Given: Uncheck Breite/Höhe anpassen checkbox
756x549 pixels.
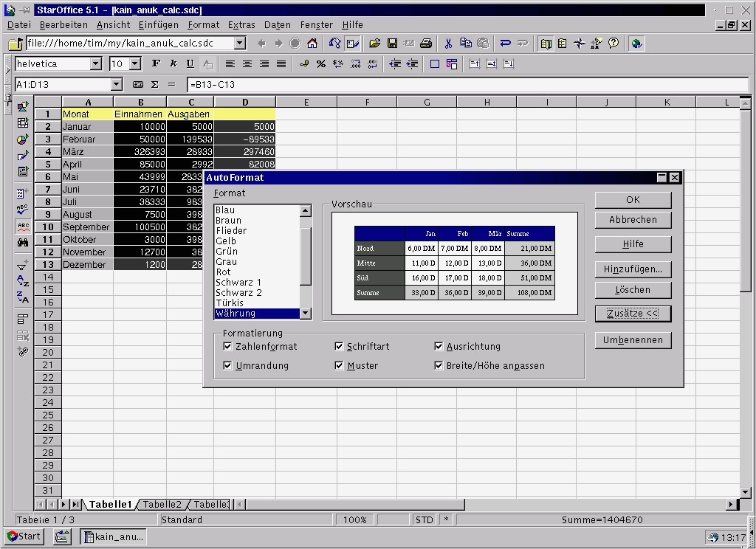Looking at the screenshot, I should tap(439, 366).
